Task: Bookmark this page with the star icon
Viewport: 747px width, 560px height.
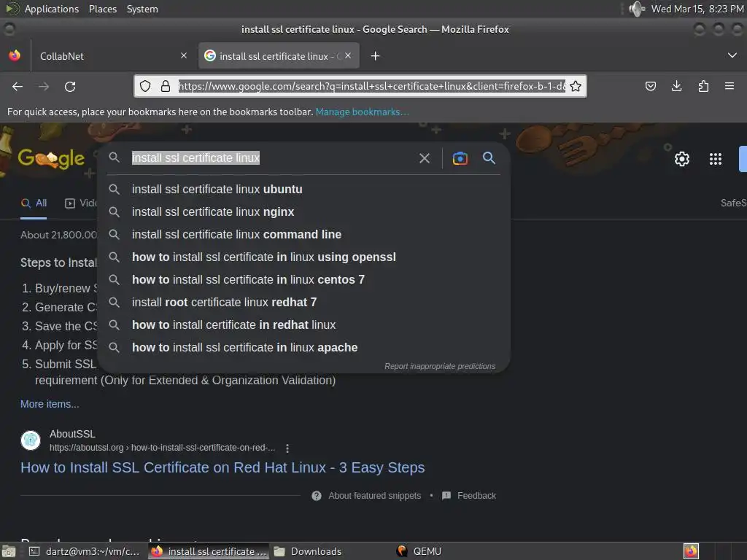Action: tap(576, 86)
